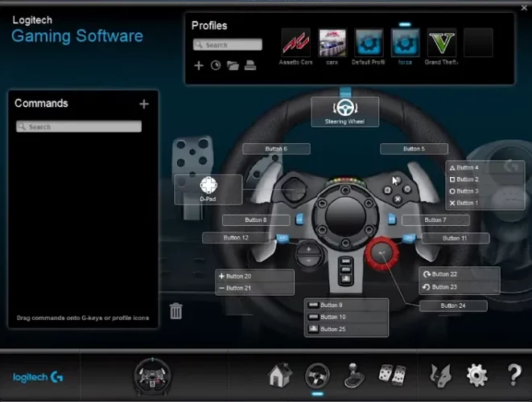Select plus Button 20 entry

click(x=255, y=277)
